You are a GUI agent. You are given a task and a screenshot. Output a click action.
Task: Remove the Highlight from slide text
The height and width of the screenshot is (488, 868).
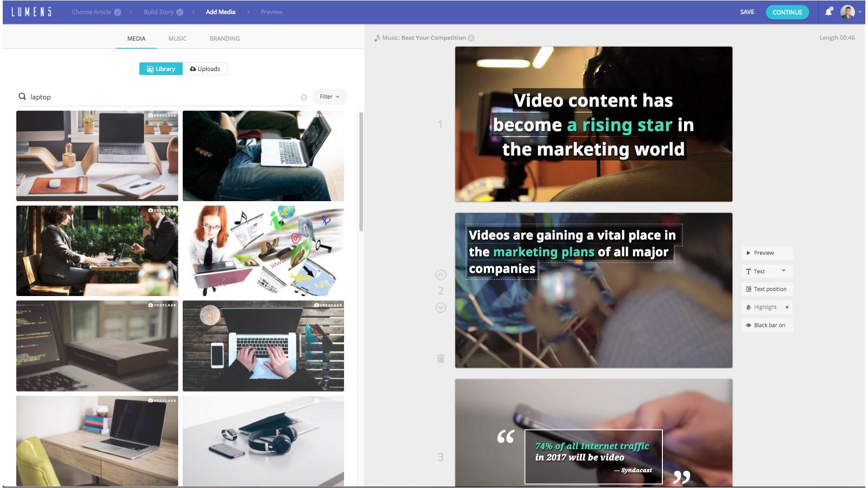787,307
